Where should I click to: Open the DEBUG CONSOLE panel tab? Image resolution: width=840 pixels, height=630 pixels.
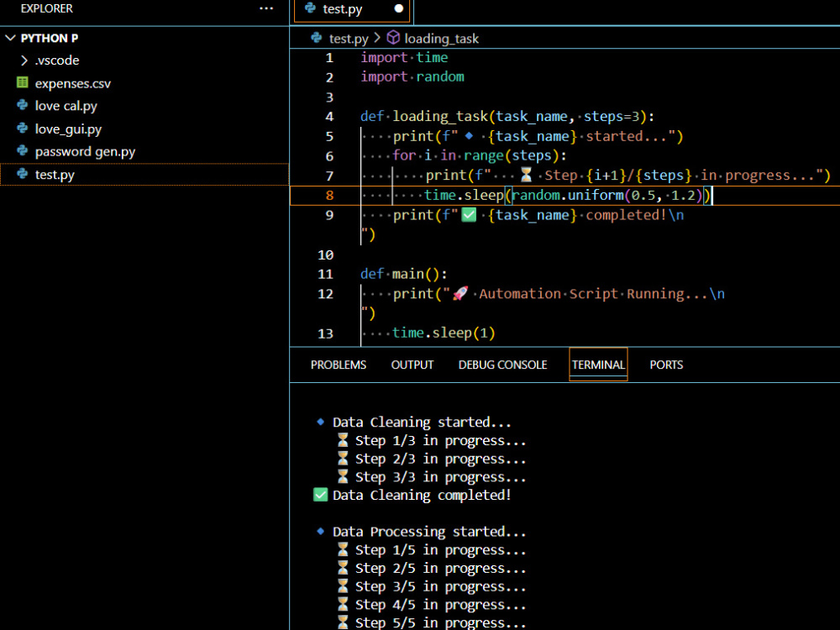(x=502, y=365)
